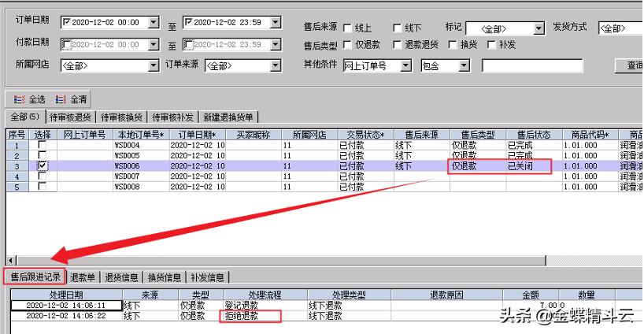
Task: Click the 退款原因 column header
Action: (447, 295)
